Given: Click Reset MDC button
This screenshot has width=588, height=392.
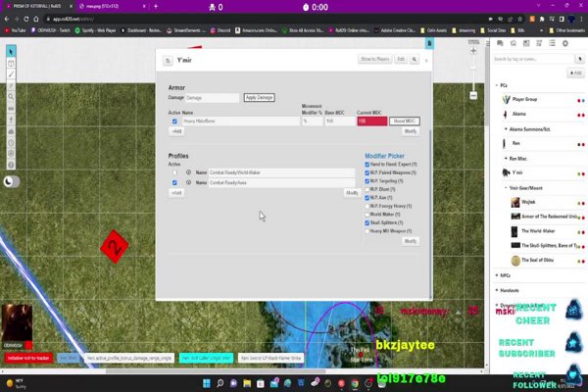Looking at the screenshot, I should click(x=404, y=122).
